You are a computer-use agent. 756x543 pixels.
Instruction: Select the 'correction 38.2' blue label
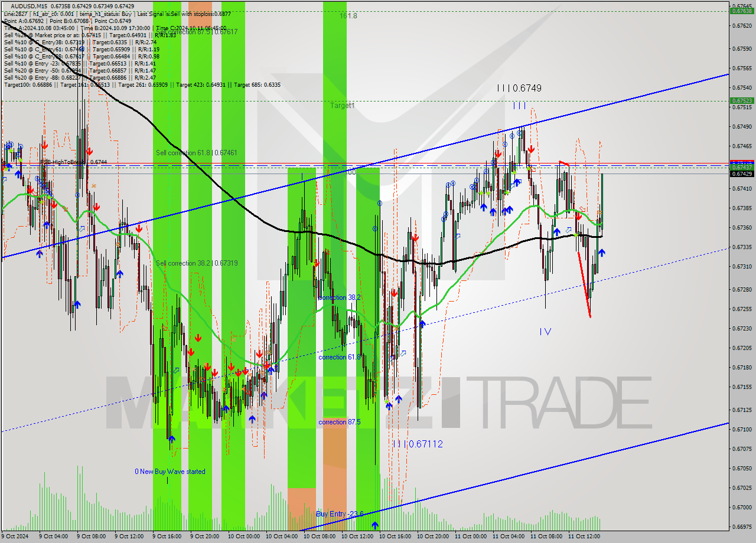340,297
